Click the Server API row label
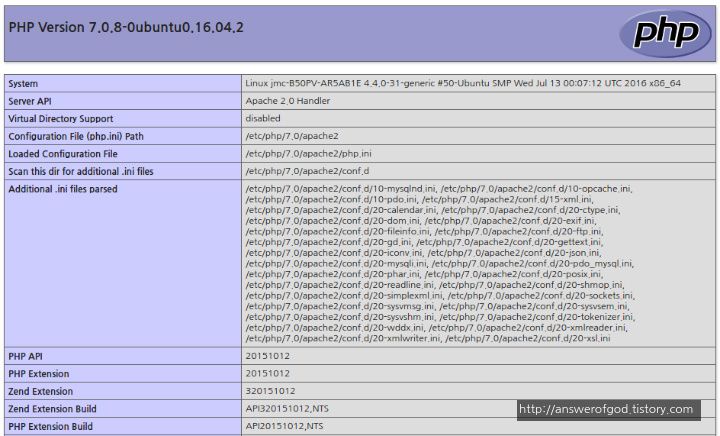Screen dimensions: 720x436 point(30,101)
